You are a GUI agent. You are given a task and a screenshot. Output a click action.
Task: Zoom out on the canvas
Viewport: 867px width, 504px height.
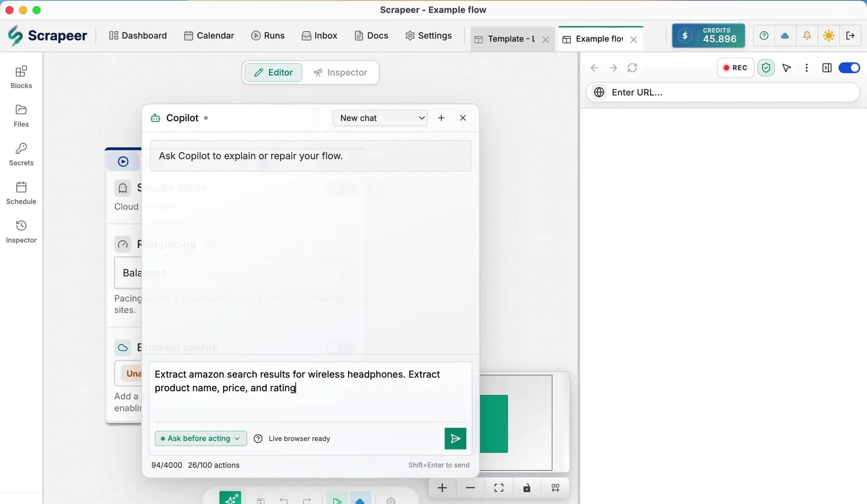470,488
